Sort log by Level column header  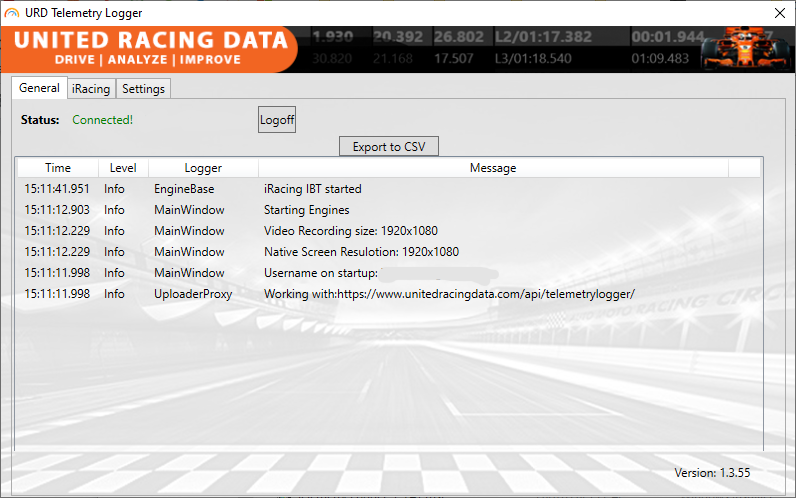point(123,168)
